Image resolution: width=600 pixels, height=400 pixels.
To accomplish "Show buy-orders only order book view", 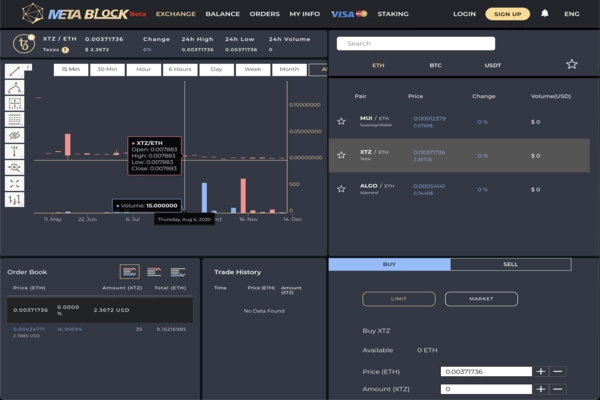I will click(178, 272).
